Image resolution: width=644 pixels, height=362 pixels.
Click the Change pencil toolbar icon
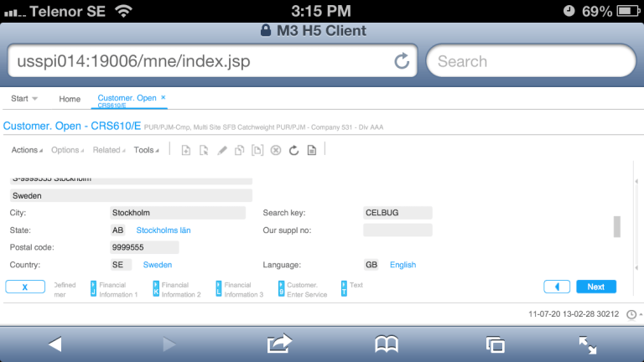click(221, 150)
